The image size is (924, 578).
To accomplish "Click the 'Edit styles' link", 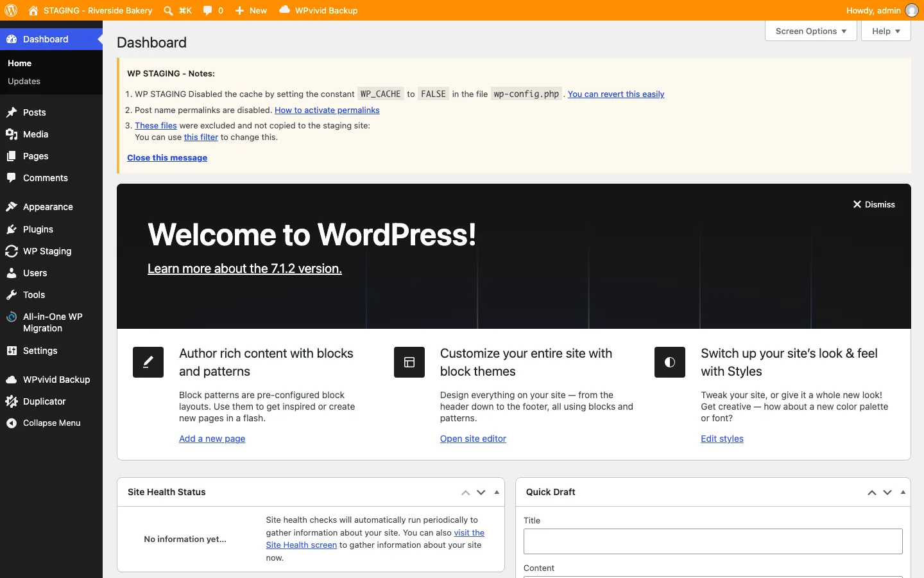I will tap(722, 439).
